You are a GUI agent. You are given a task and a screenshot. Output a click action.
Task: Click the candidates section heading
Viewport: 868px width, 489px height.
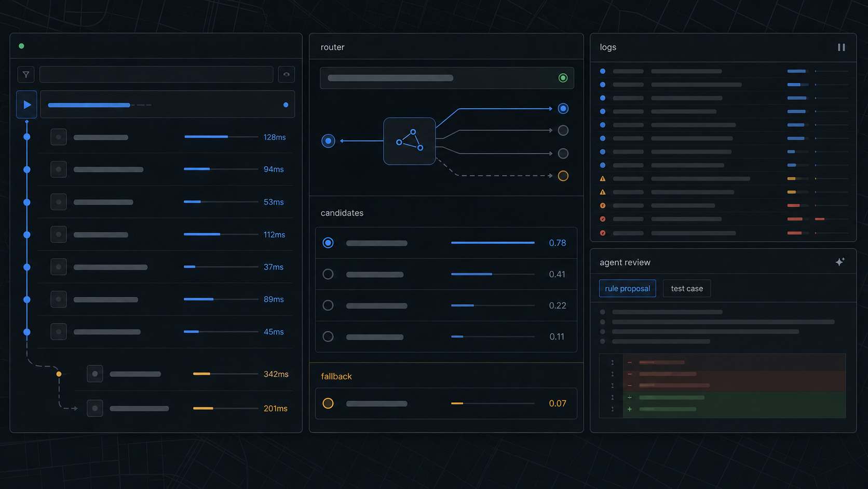click(342, 213)
